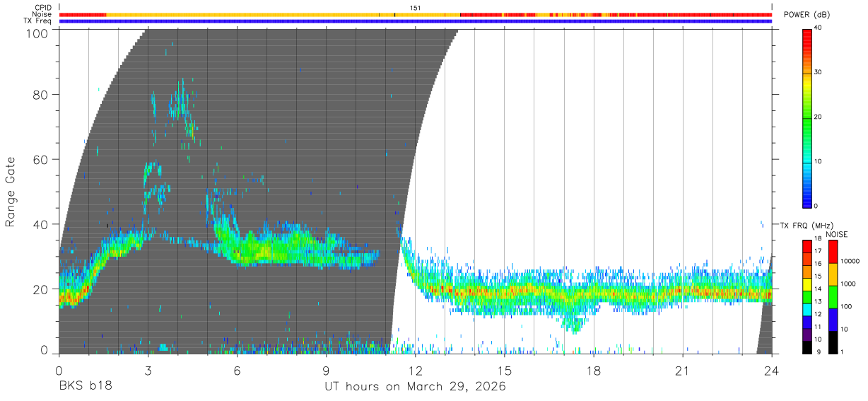Click the CPID label at top left
The width and height of the screenshot is (868, 401).
pyautogui.click(x=42, y=8)
